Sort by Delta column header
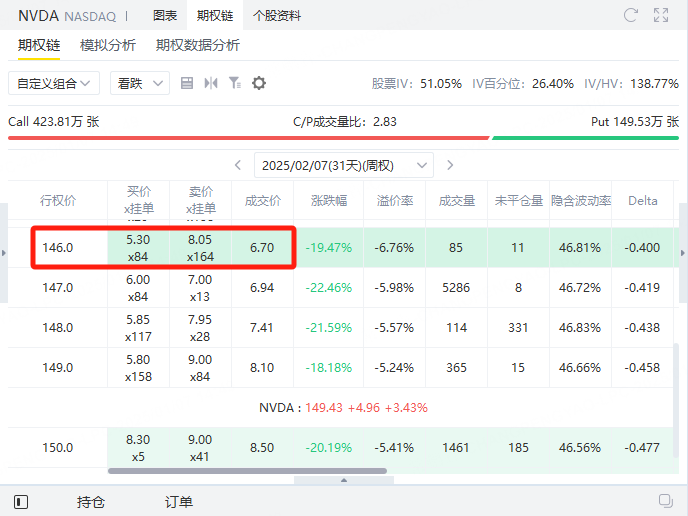 pyautogui.click(x=643, y=201)
